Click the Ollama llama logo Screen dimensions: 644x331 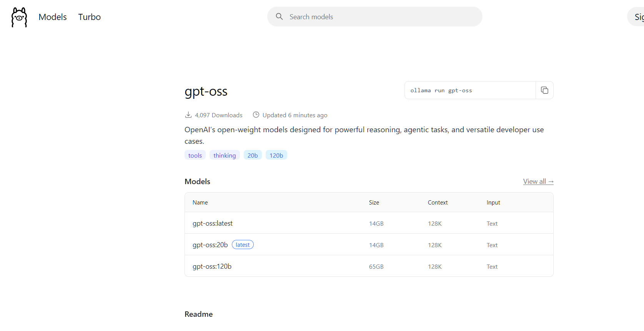point(19,17)
